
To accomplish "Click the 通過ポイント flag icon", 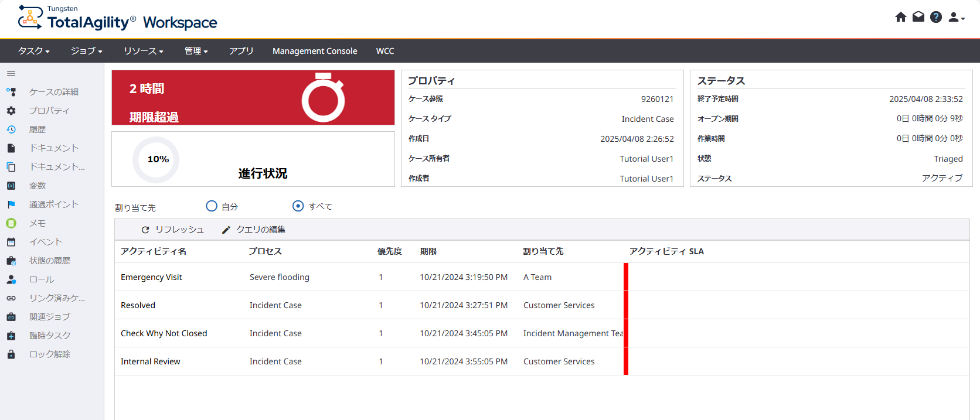I will tap(11, 204).
